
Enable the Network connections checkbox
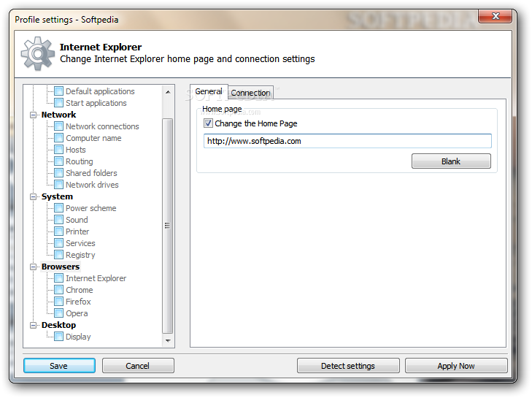[58, 126]
